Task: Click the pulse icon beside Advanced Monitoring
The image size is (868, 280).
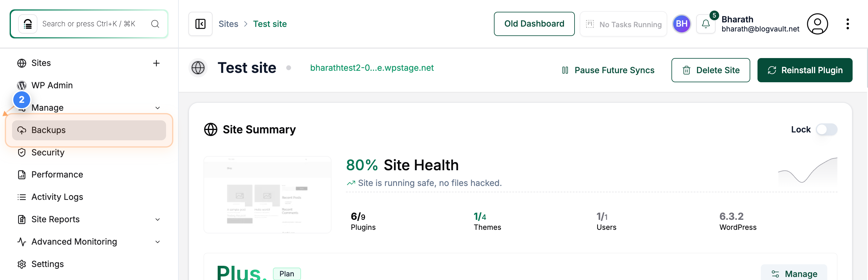Action: click(x=22, y=242)
